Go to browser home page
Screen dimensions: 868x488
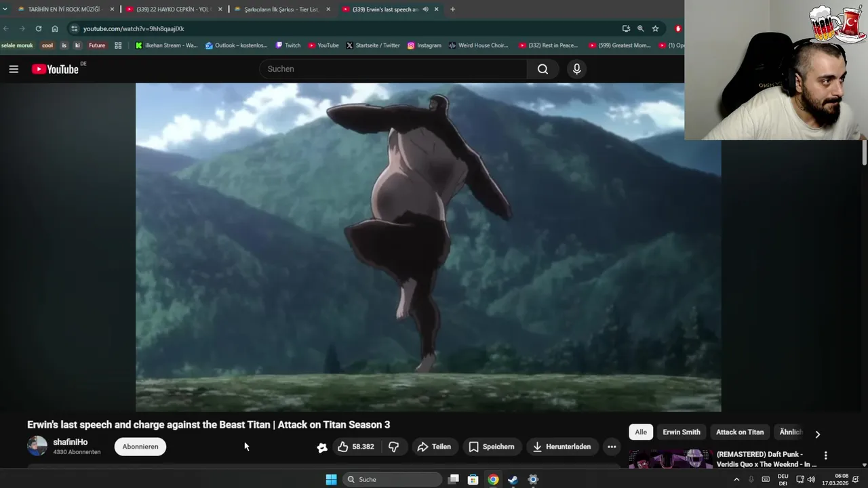click(55, 28)
